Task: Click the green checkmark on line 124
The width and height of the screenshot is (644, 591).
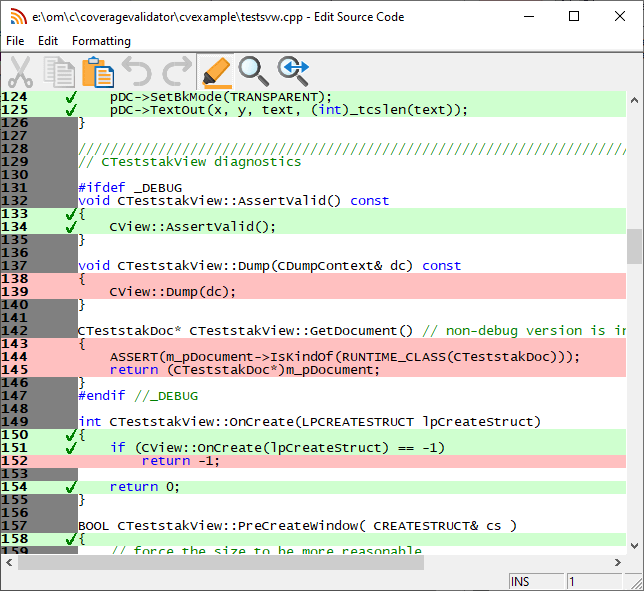Action: [x=71, y=97]
